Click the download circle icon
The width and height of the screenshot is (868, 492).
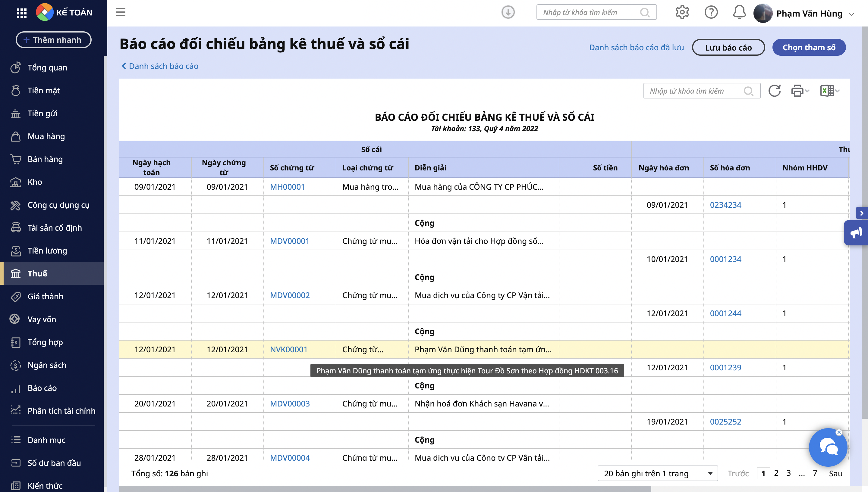pos(508,13)
